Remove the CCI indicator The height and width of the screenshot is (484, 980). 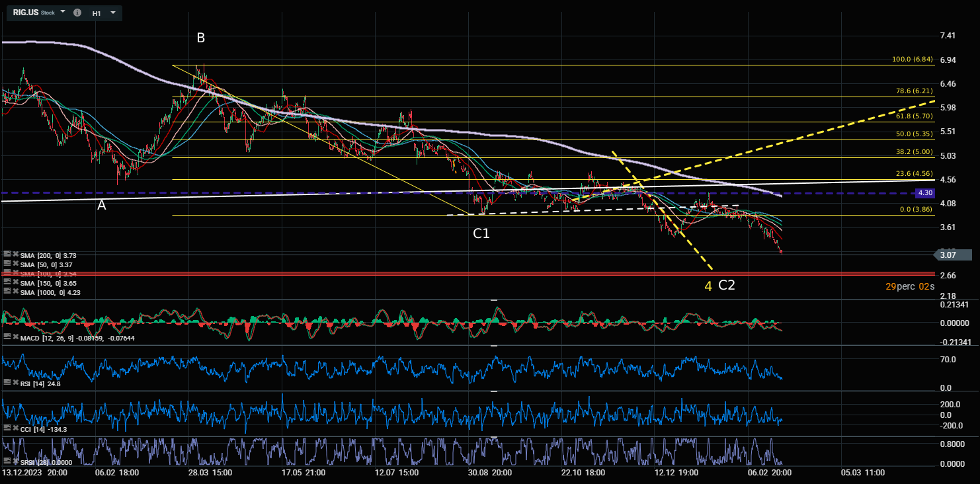(x=14, y=429)
